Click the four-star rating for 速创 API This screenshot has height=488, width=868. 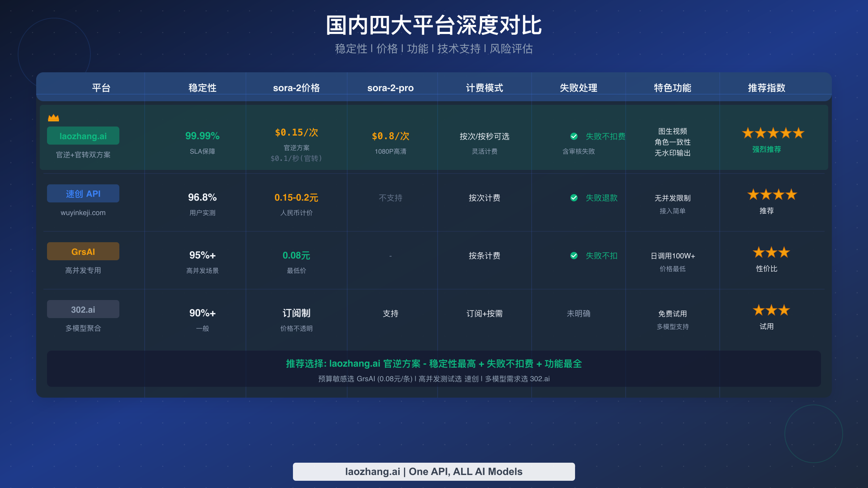772,195
